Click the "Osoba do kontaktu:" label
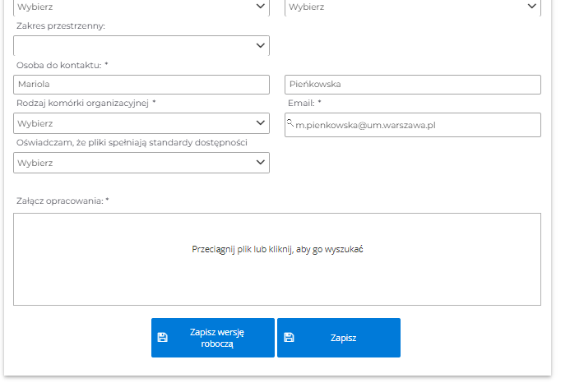Viewport: 570px width, 392px height. (x=58, y=65)
